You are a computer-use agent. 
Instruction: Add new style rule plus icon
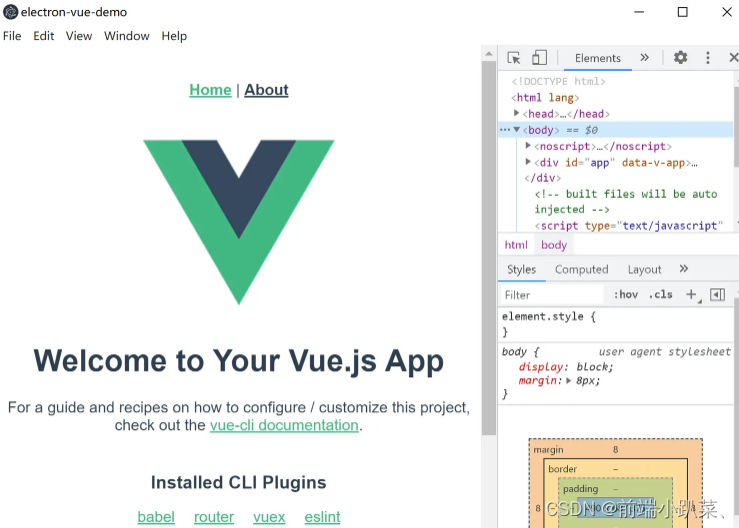(691, 295)
